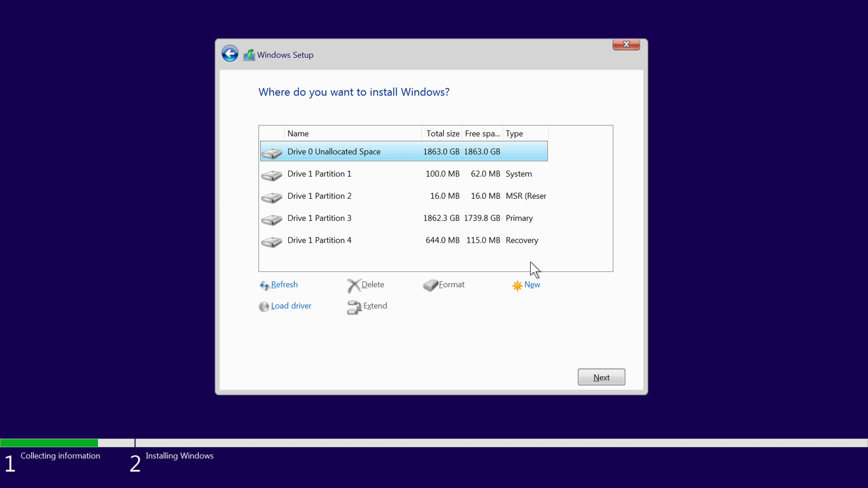Select drive icon for Drive 1 Partition 3
The width and height of the screenshot is (868, 488).
point(271,220)
